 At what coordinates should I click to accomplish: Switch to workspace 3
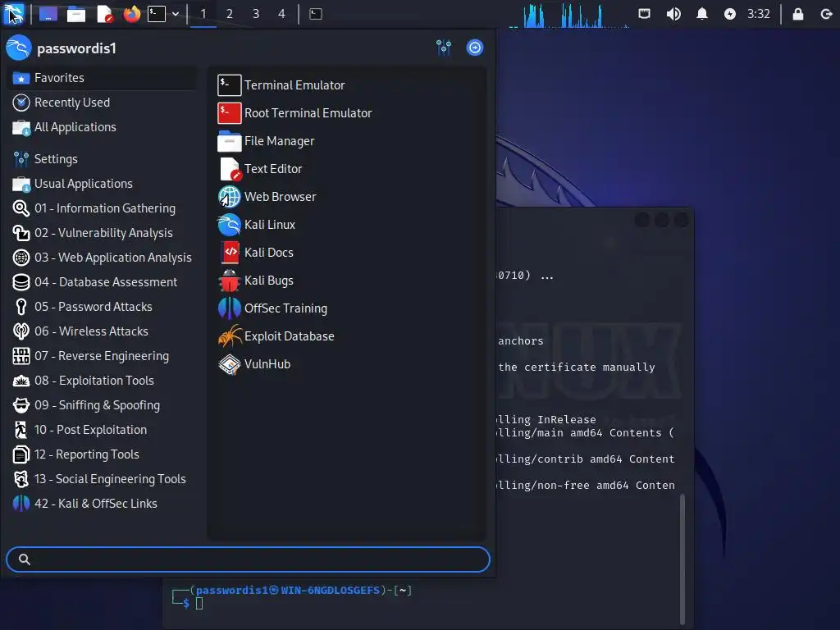(x=256, y=14)
